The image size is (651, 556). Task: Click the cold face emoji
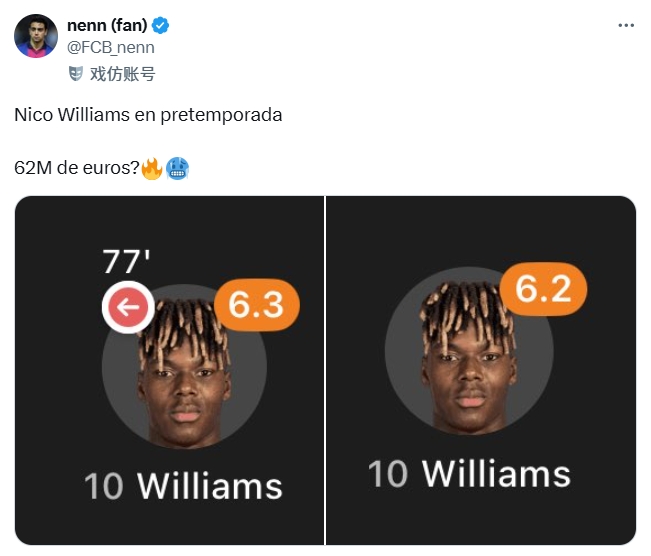[x=177, y=168]
